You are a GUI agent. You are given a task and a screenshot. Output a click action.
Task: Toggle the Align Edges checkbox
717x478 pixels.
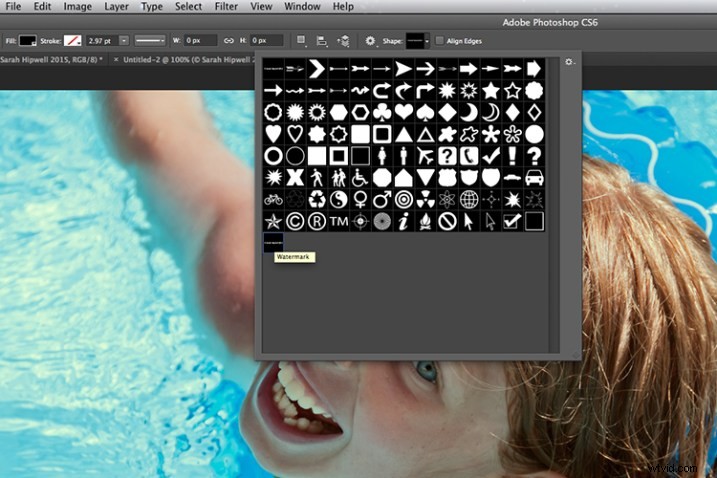point(439,41)
